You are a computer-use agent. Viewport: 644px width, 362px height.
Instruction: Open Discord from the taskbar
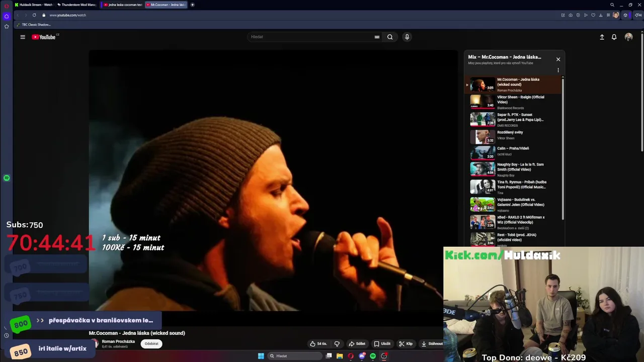(x=362, y=356)
